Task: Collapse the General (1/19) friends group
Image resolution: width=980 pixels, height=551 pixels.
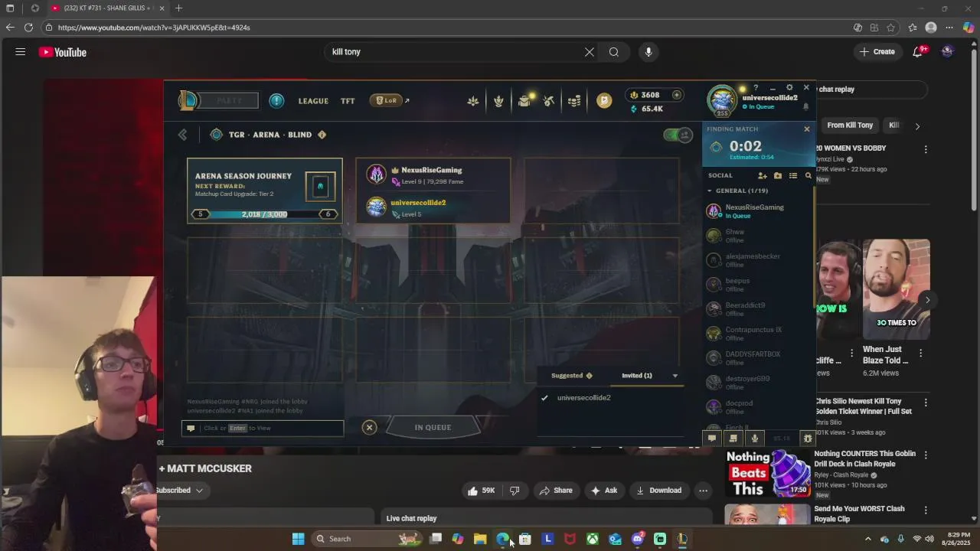Action: 710,191
